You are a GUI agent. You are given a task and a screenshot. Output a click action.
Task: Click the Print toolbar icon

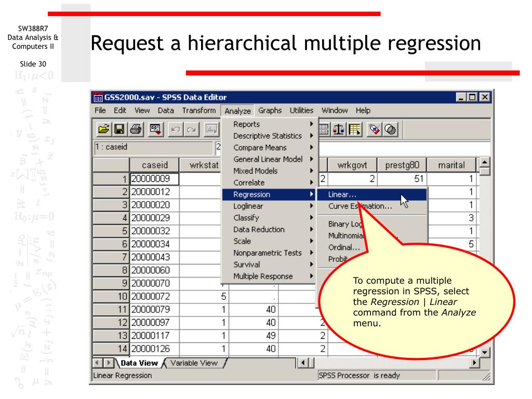(136, 129)
